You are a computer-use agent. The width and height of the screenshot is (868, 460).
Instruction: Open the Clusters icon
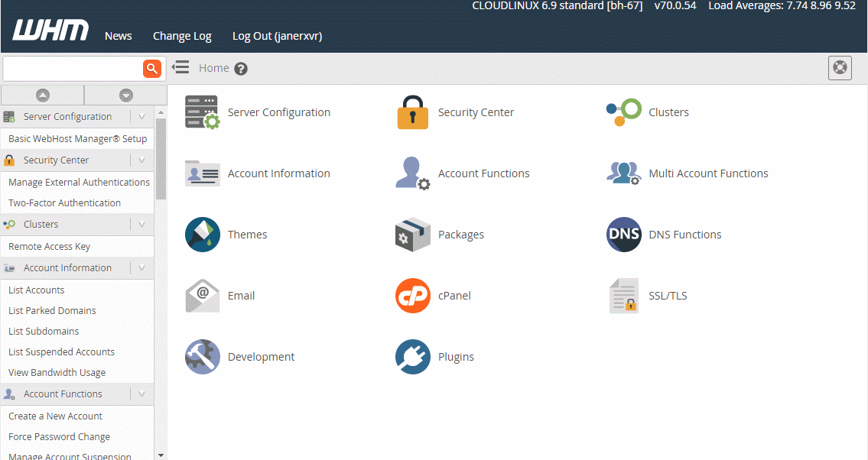coord(623,112)
